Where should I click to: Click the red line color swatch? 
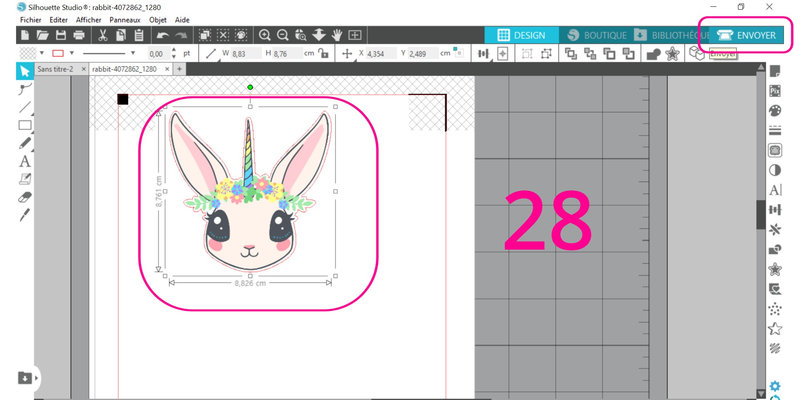point(58,53)
